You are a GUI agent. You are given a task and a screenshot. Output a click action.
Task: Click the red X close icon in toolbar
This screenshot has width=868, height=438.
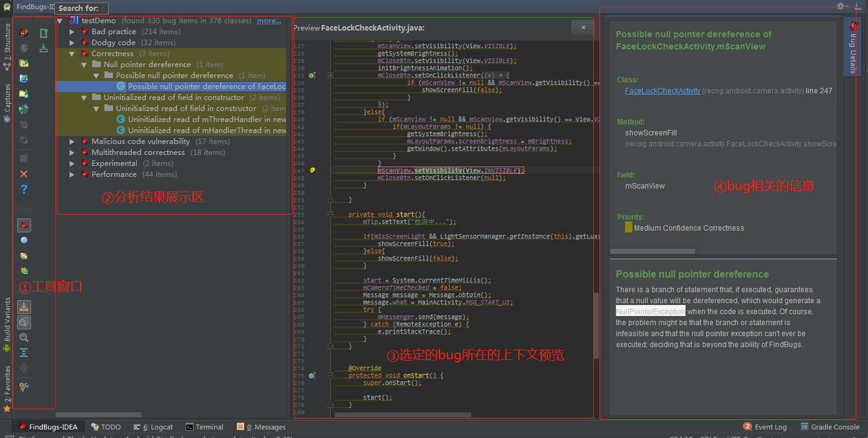click(x=24, y=174)
